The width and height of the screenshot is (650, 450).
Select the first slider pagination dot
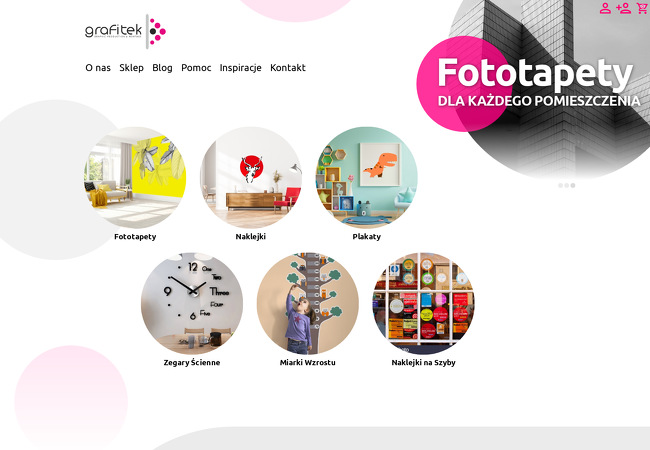(x=560, y=185)
